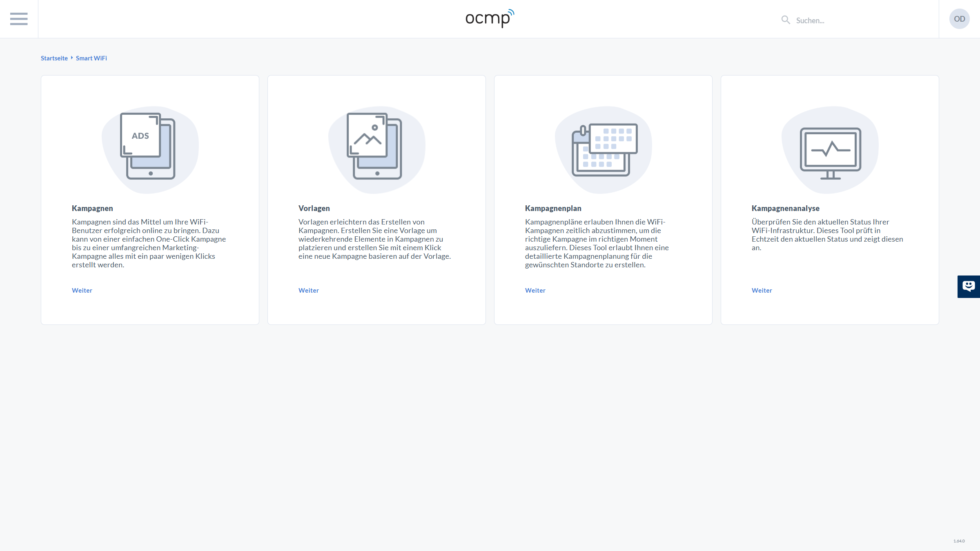Go to Startseite breadcrumb
Viewport: 980px width, 551px height.
pyautogui.click(x=54, y=58)
